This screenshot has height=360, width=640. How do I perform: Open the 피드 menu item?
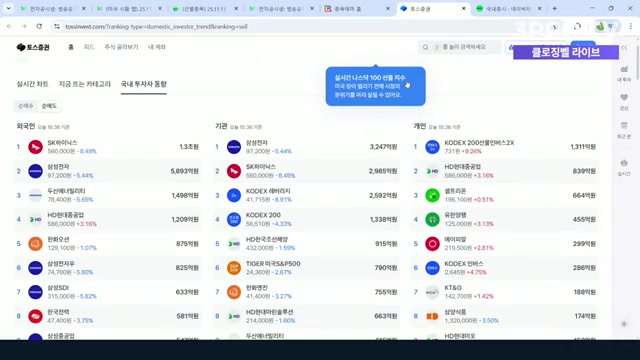[89, 47]
